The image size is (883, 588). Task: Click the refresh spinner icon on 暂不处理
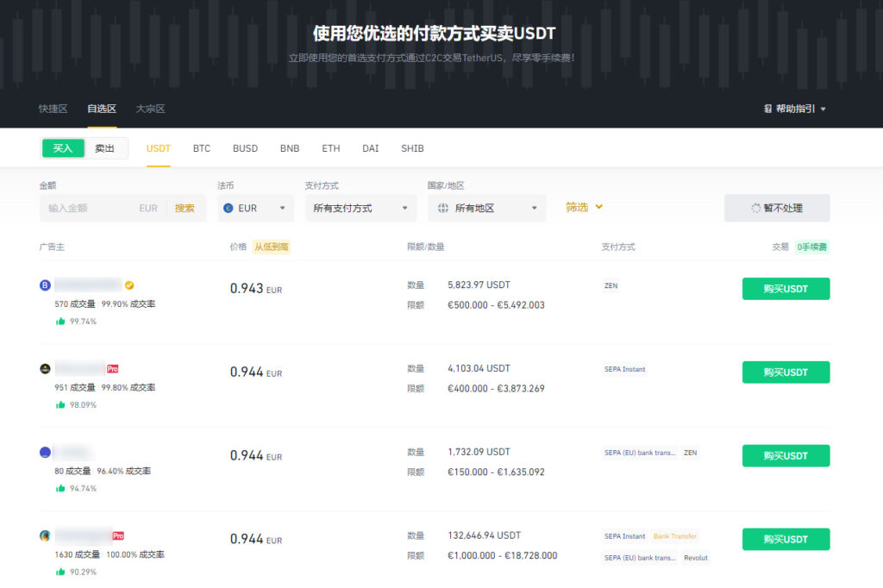point(755,209)
